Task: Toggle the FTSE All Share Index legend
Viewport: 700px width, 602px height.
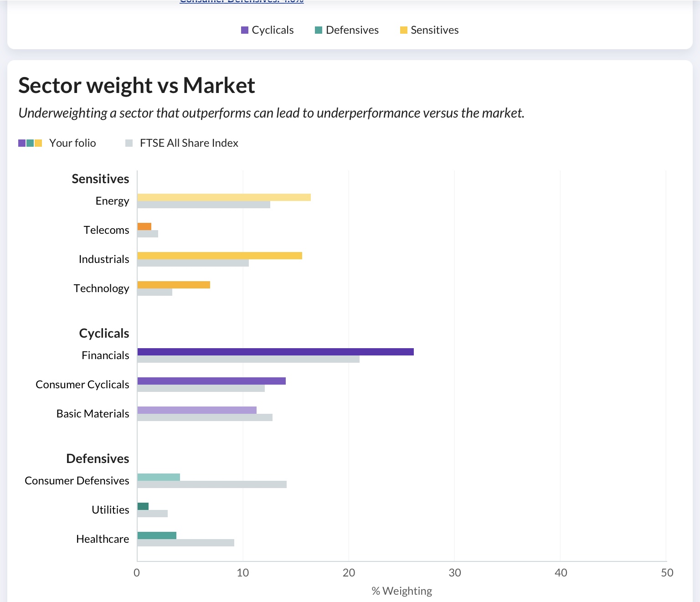Action: 182,143
